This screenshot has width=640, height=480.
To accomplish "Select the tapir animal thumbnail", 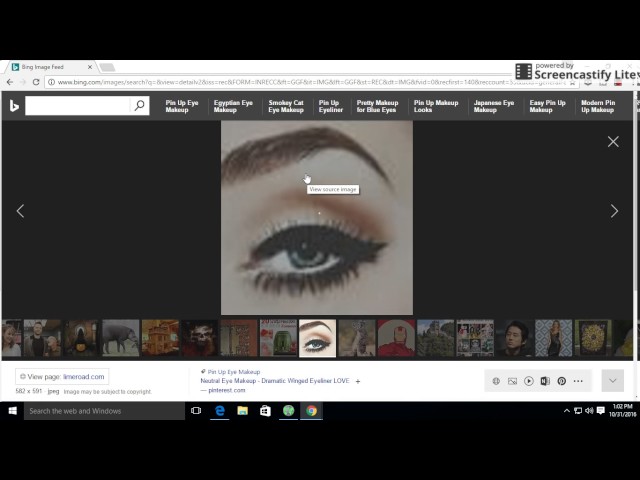I will tap(120, 338).
